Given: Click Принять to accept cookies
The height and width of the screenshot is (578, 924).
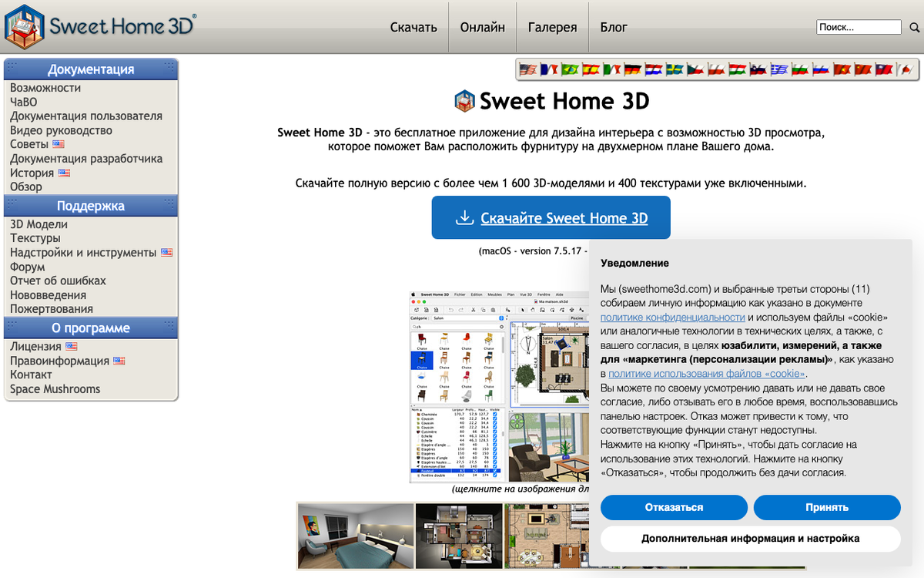Looking at the screenshot, I should click(x=827, y=507).
